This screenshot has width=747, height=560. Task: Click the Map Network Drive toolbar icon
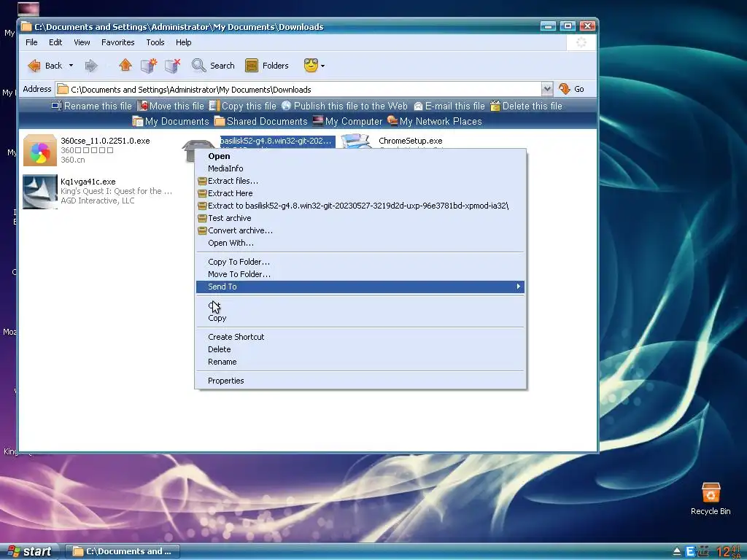click(149, 65)
